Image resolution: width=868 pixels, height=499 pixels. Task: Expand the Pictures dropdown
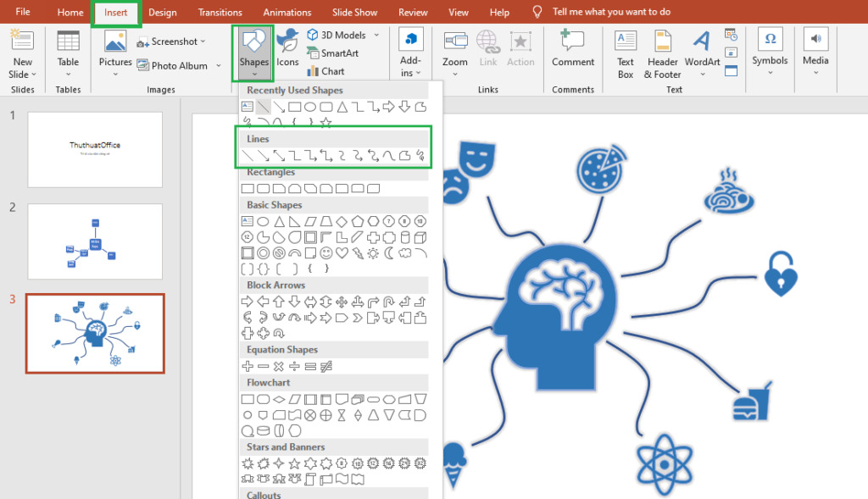pos(114,76)
